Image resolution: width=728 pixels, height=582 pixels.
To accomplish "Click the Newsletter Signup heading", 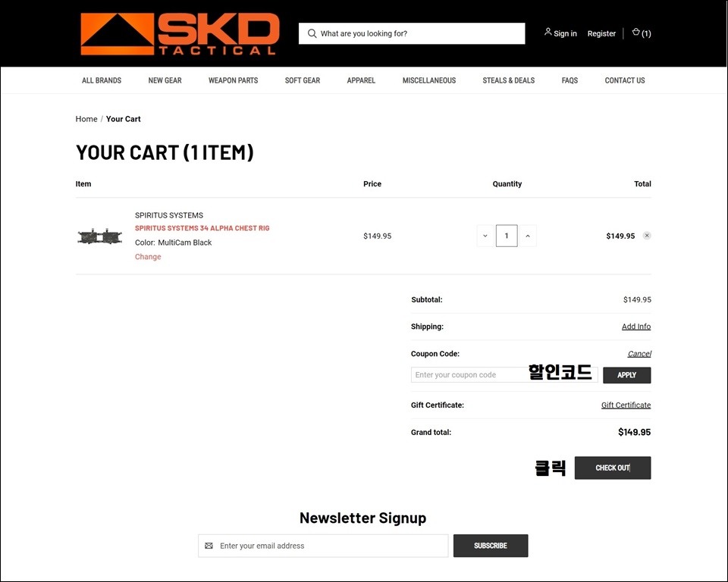I will click(x=363, y=518).
